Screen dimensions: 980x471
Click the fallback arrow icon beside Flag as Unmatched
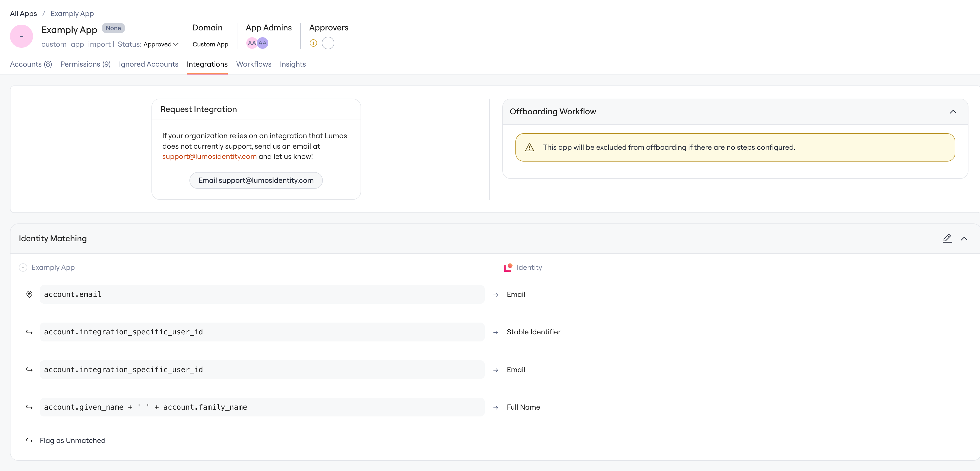coord(29,441)
